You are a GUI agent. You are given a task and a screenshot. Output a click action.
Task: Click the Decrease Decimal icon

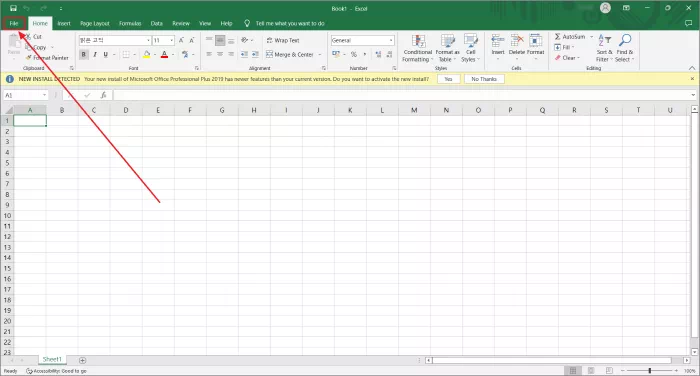click(389, 54)
